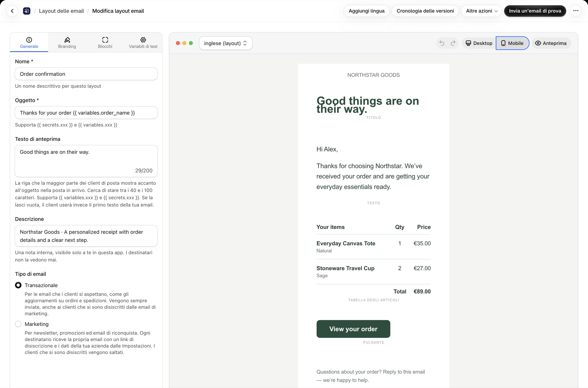
Task: Open the three-dots more menu
Action: pyautogui.click(x=576, y=11)
